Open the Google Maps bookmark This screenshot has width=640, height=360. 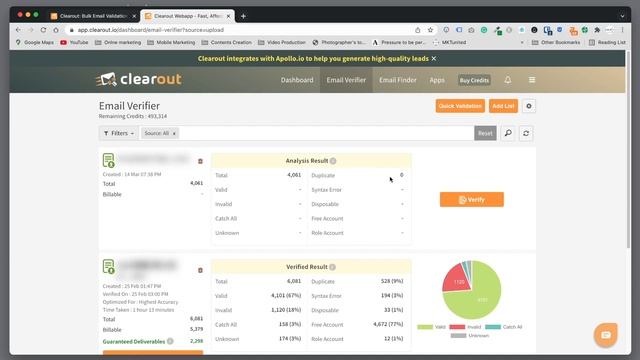tap(35, 42)
